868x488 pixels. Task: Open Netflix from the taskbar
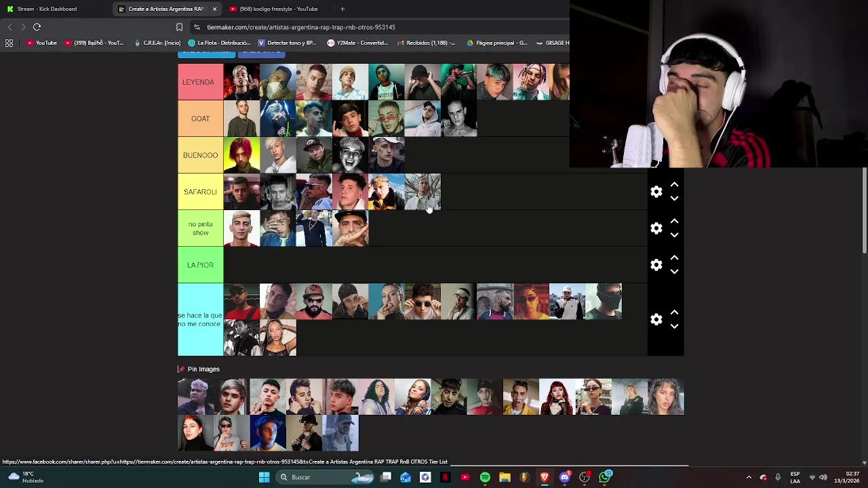pyautogui.click(x=445, y=477)
